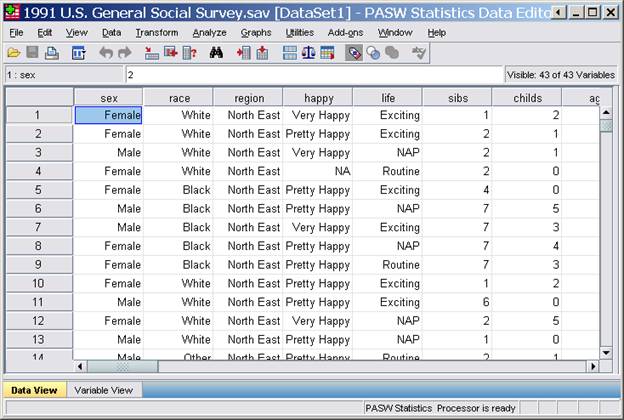The image size is (624, 420).
Task: Open the Edit menu
Action: click(x=45, y=33)
